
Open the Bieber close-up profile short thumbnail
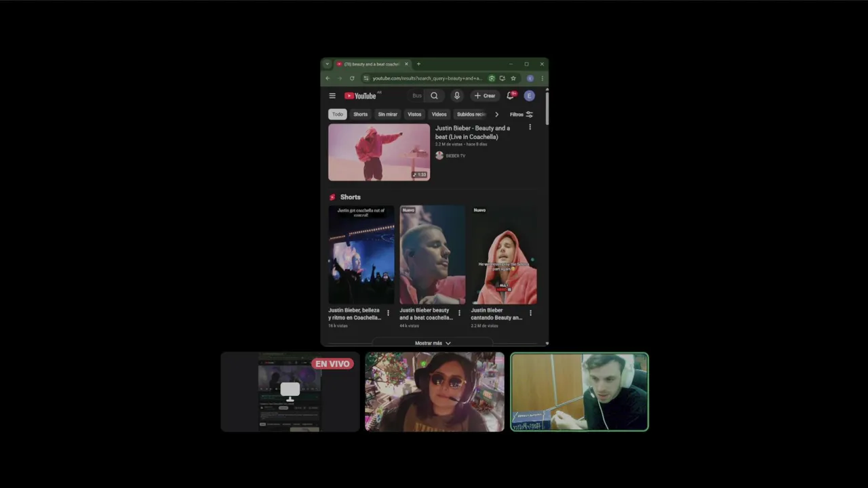pos(433,255)
